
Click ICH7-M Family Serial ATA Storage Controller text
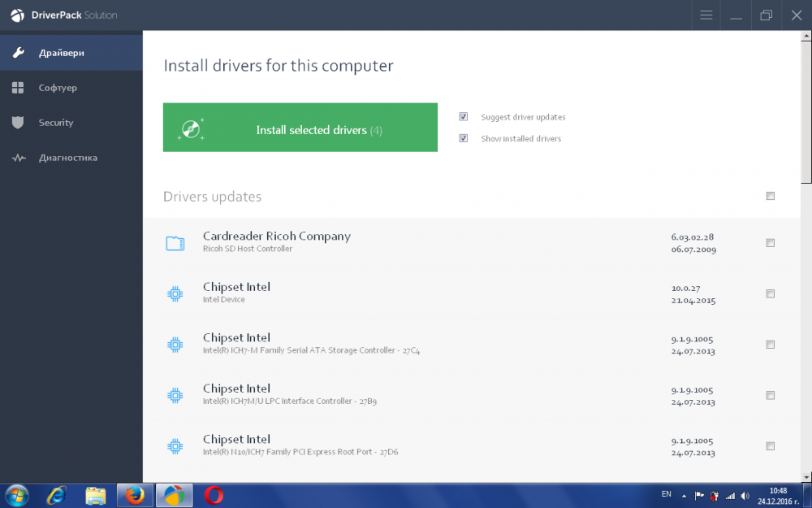point(311,350)
